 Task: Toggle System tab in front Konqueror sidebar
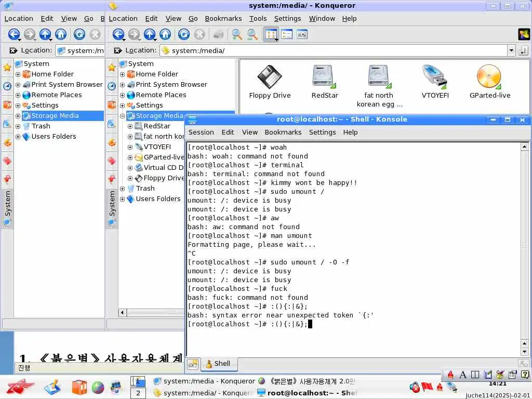click(x=112, y=208)
